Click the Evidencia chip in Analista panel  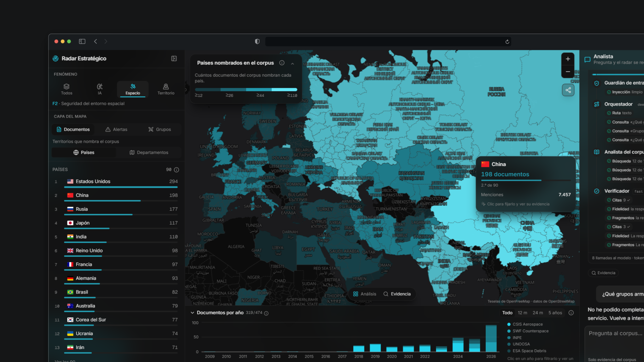pyautogui.click(x=603, y=273)
